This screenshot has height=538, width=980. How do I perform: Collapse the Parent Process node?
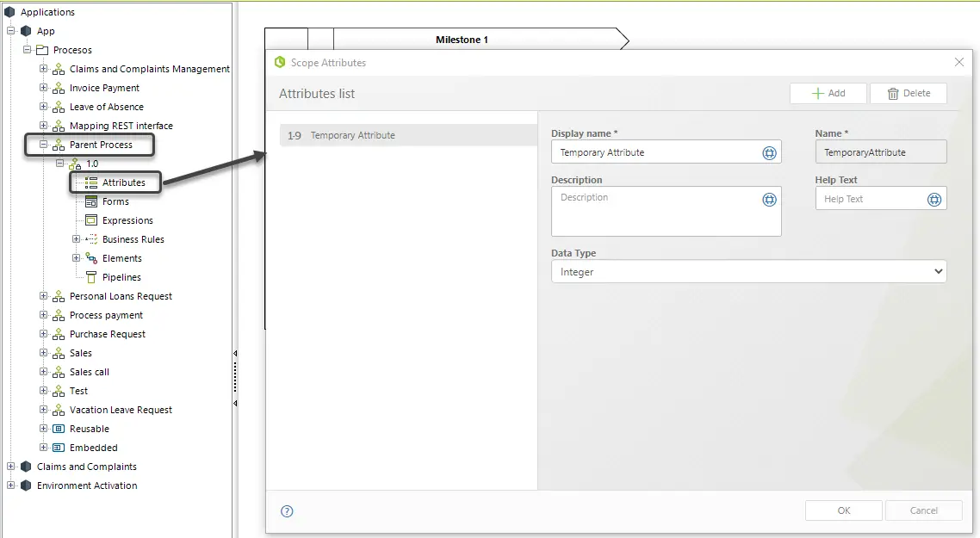coord(43,145)
